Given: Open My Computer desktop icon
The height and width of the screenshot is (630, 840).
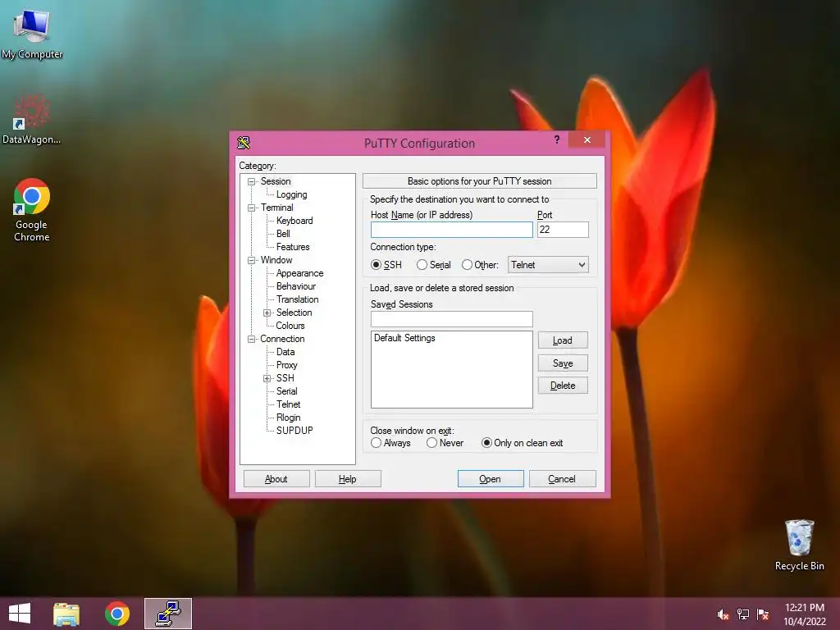Looking at the screenshot, I should pyautogui.click(x=32, y=33).
